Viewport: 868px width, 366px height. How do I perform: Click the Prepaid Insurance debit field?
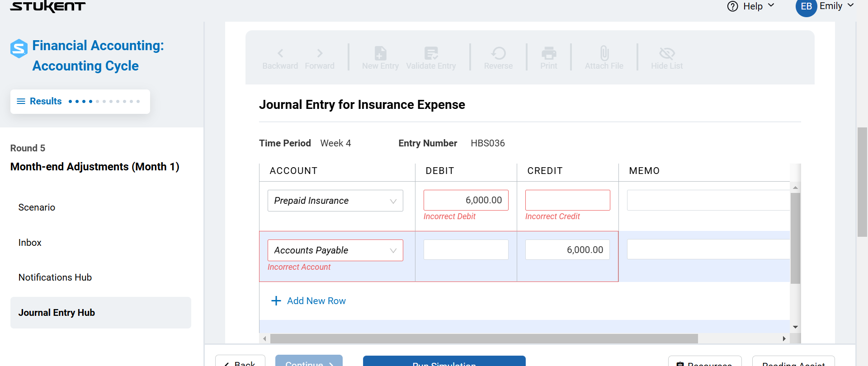[466, 200]
